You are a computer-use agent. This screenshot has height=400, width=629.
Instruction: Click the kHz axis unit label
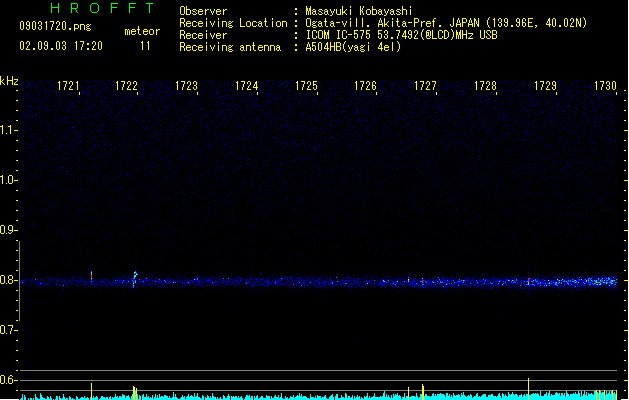point(9,81)
